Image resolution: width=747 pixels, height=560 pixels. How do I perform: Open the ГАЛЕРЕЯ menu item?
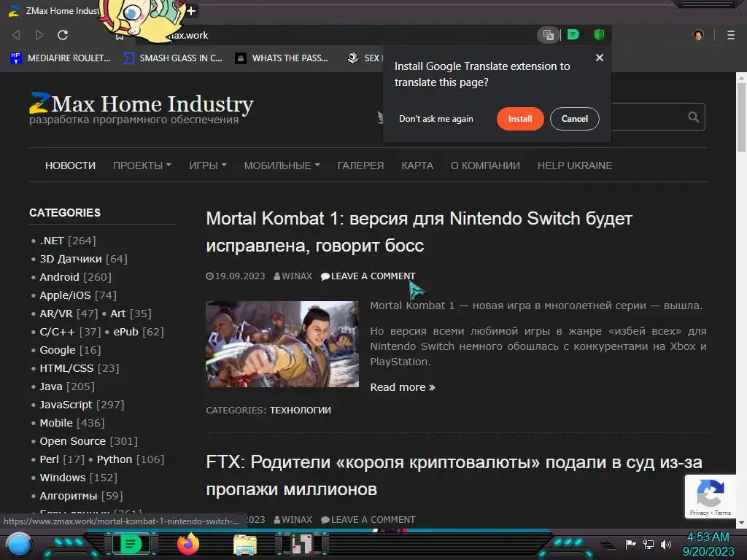(x=360, y=166)
